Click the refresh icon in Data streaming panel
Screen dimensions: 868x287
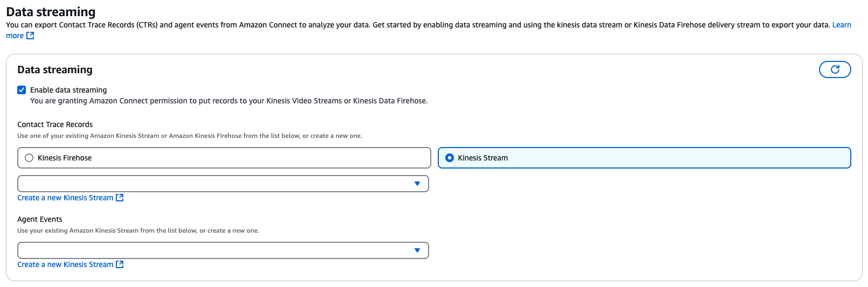(835, 69)
